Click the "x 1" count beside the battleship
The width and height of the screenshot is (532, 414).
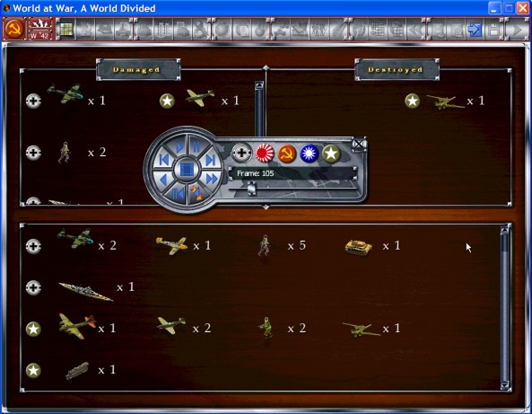[126, 287]
